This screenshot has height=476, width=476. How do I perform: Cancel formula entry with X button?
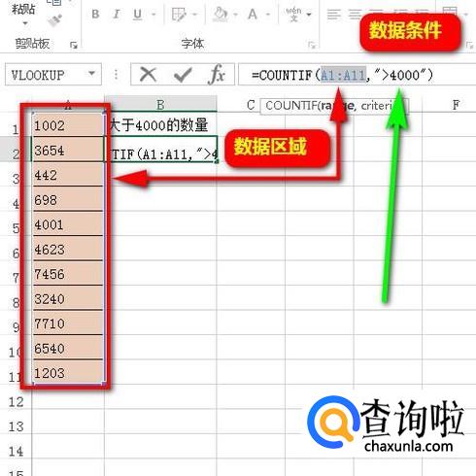pos(149,75)
